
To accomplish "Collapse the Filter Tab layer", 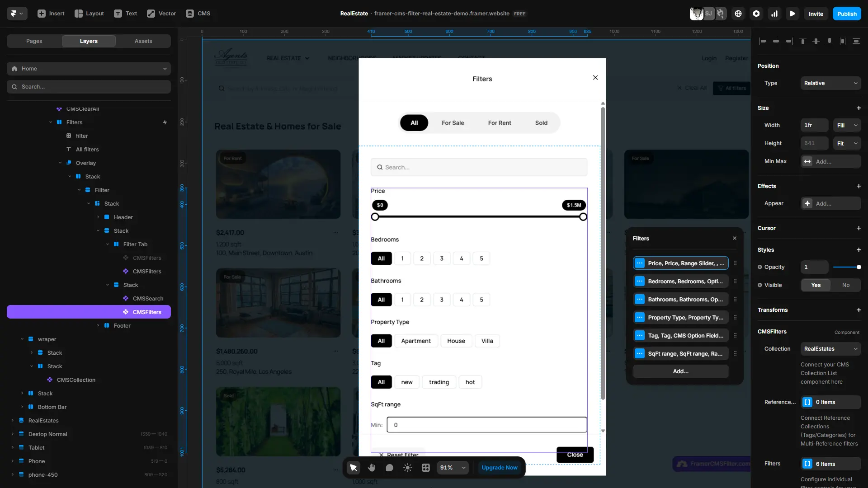I will pyautogui.click(x=108, y=244).
